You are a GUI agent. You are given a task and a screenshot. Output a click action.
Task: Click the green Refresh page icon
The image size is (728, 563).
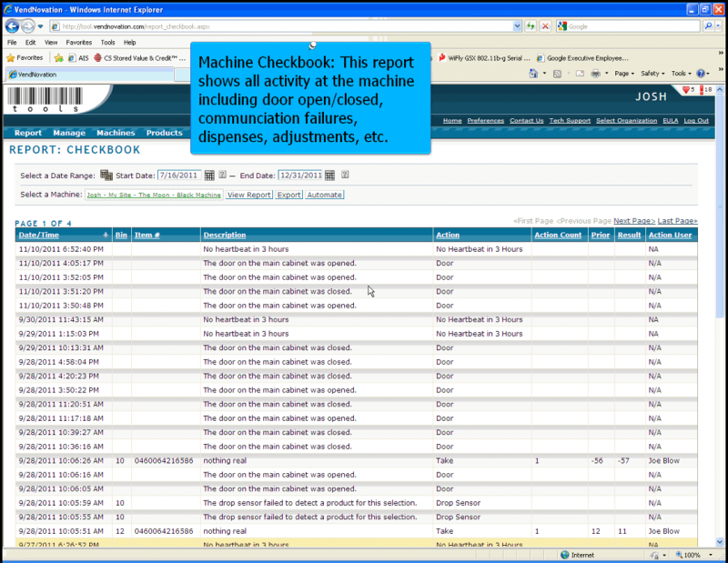[x=531, y=26]
